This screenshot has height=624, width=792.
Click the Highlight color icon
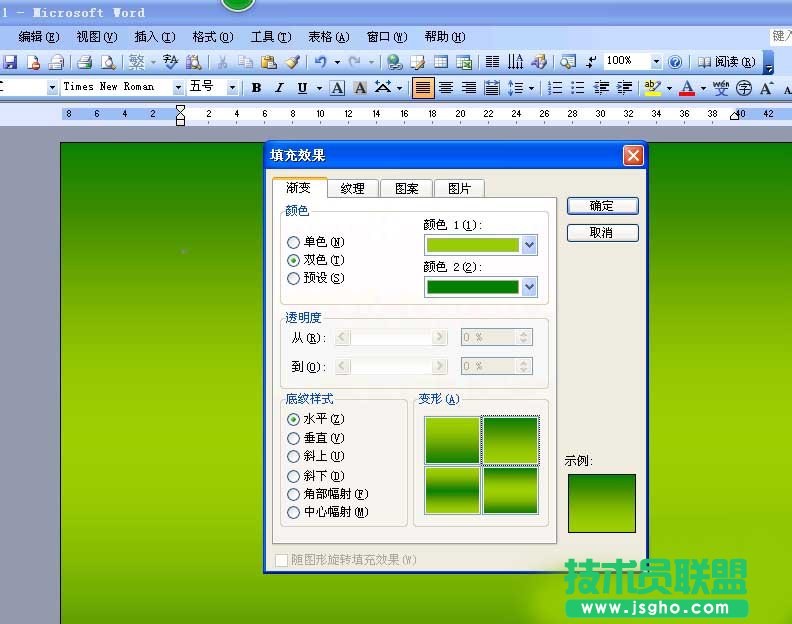[x=653, y=88]
